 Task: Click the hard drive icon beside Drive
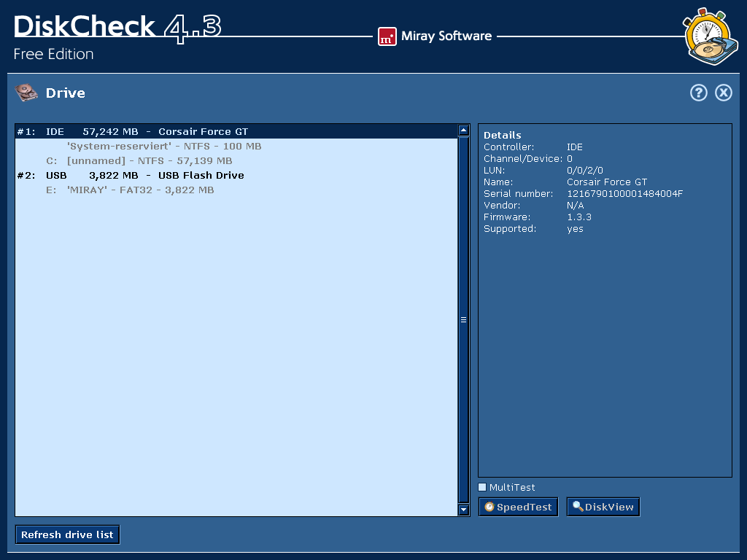pos(26,93)
